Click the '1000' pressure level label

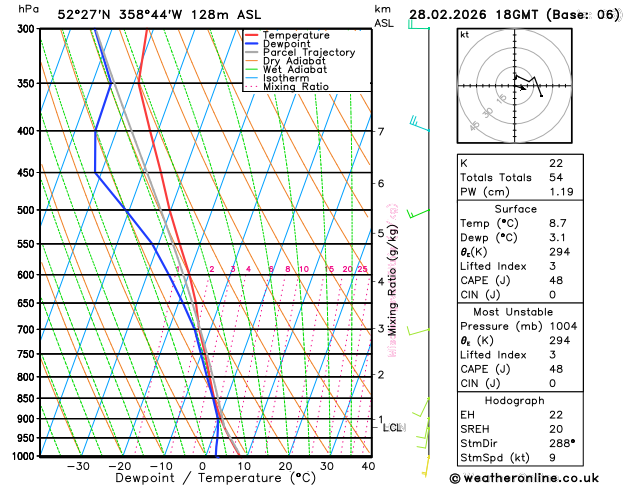pos(24,456)
